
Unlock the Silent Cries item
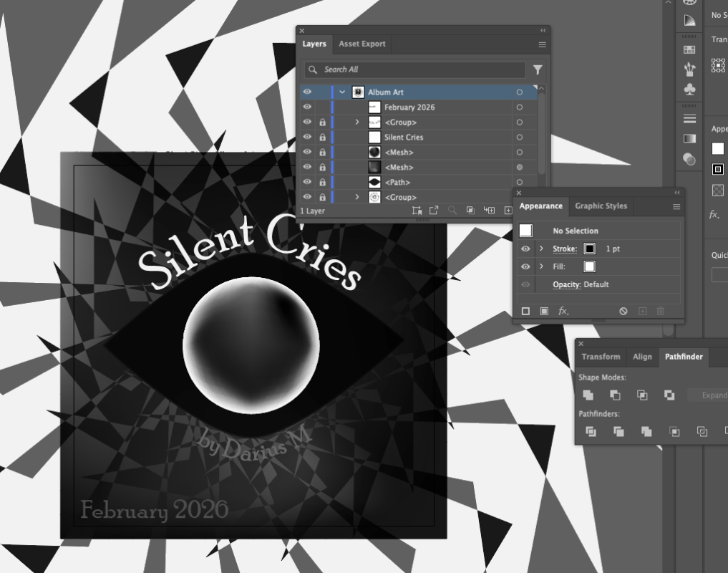coord(322,137)
